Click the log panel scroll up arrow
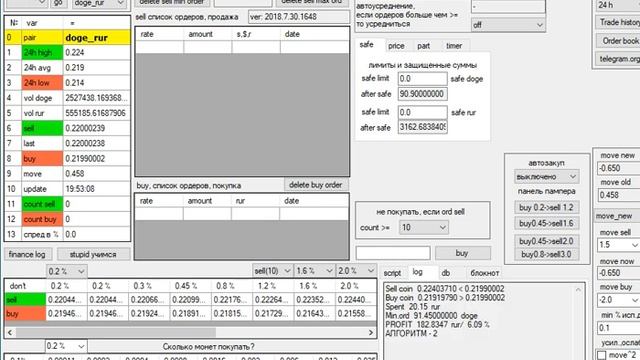 tap(578, 290)
